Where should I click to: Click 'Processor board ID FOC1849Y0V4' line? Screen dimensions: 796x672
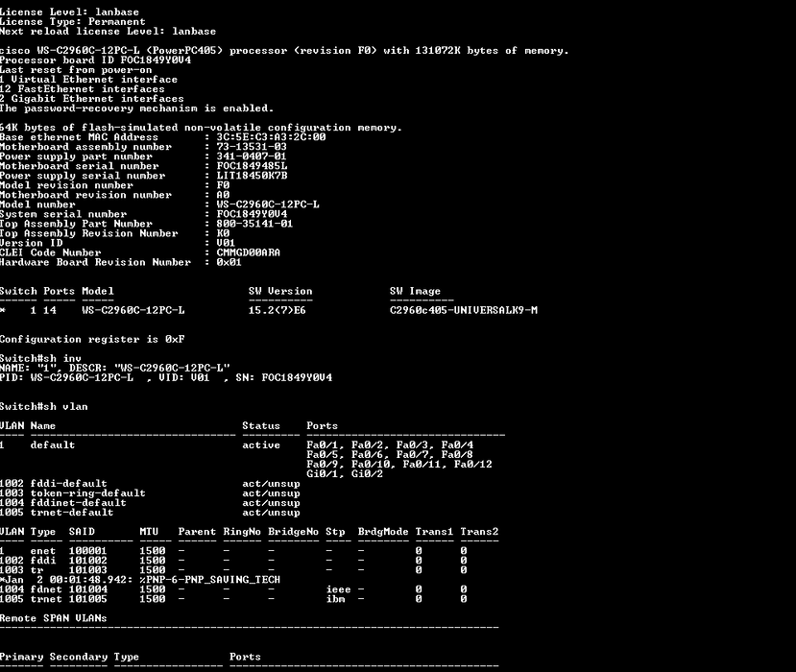point(95,60)
